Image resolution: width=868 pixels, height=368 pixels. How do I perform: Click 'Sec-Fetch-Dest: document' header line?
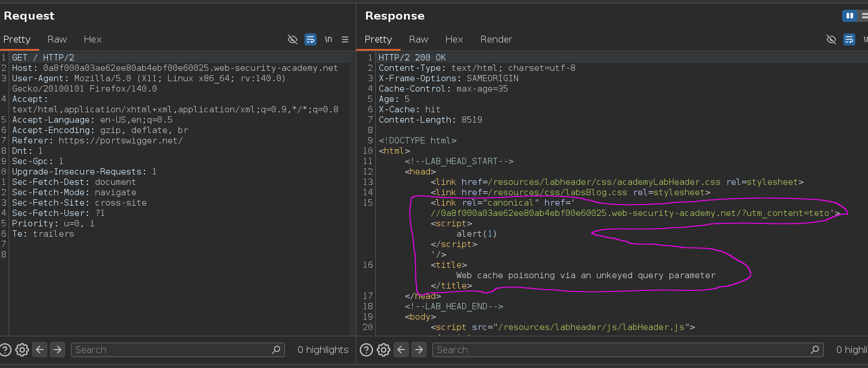click(74, 182)
